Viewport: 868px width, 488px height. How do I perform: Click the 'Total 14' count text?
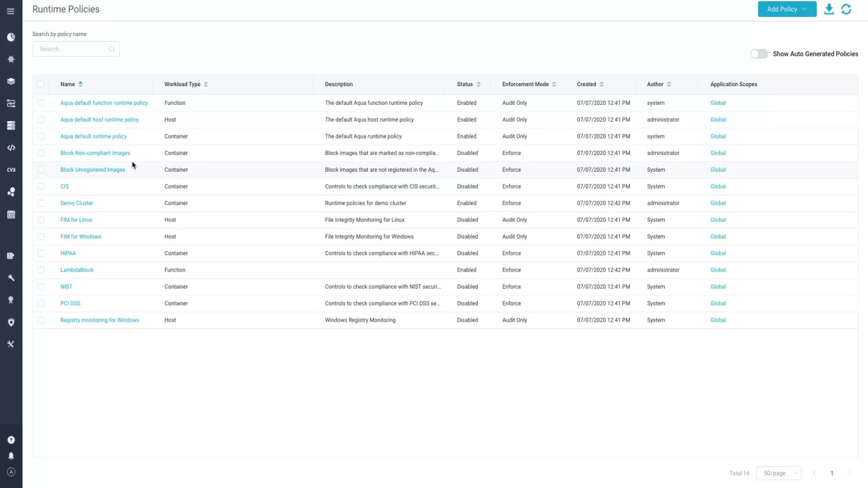[739, 473]
